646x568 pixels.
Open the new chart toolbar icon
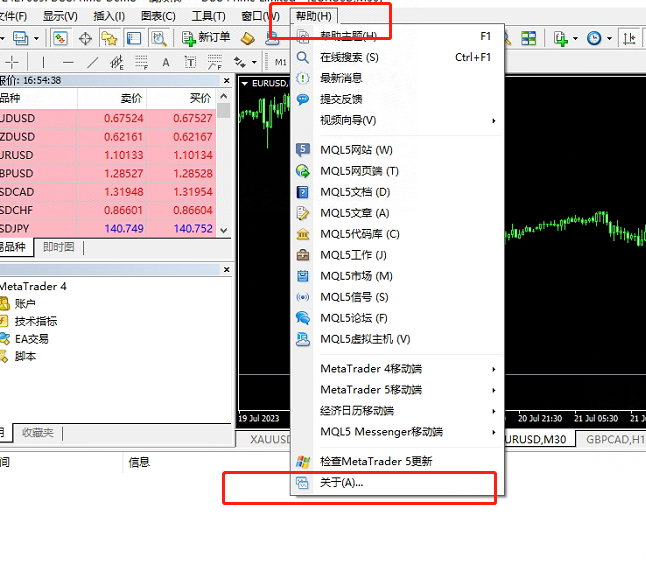[20, 38]
